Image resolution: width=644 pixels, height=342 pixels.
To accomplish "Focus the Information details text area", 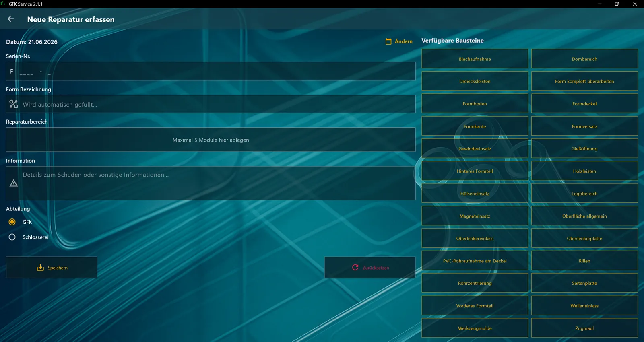I will click(211, 183).
